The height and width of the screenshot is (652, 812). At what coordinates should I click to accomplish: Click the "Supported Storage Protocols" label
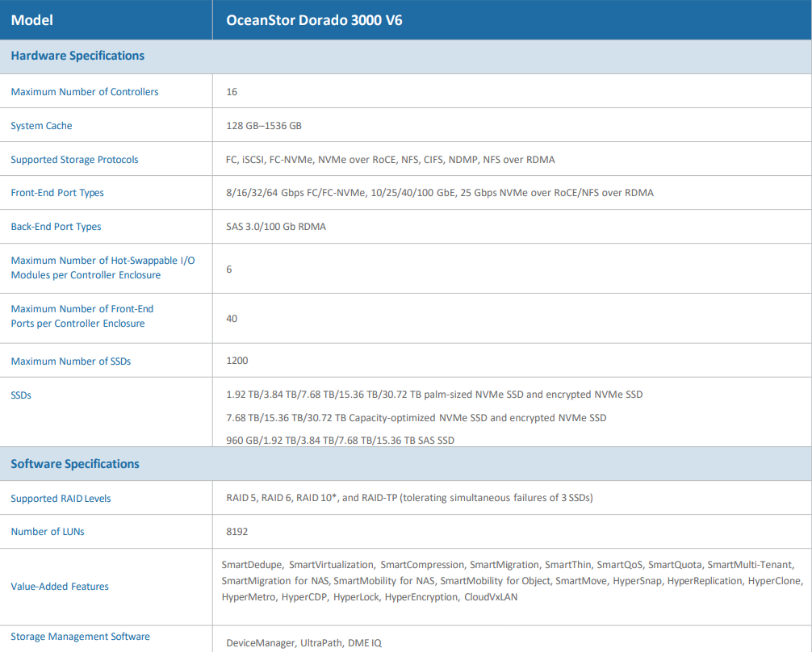click(x=74, y=160)
